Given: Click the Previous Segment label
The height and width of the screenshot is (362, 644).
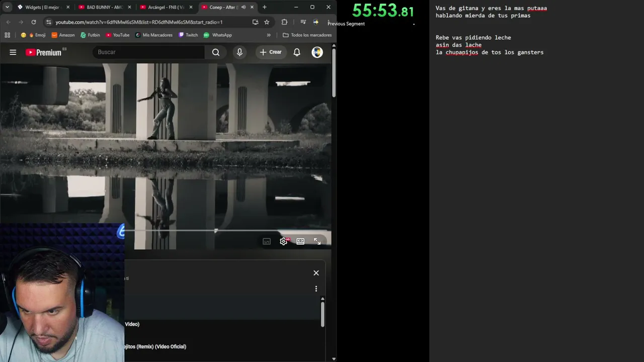Looking at the screenshot, I should click(346, 24).
